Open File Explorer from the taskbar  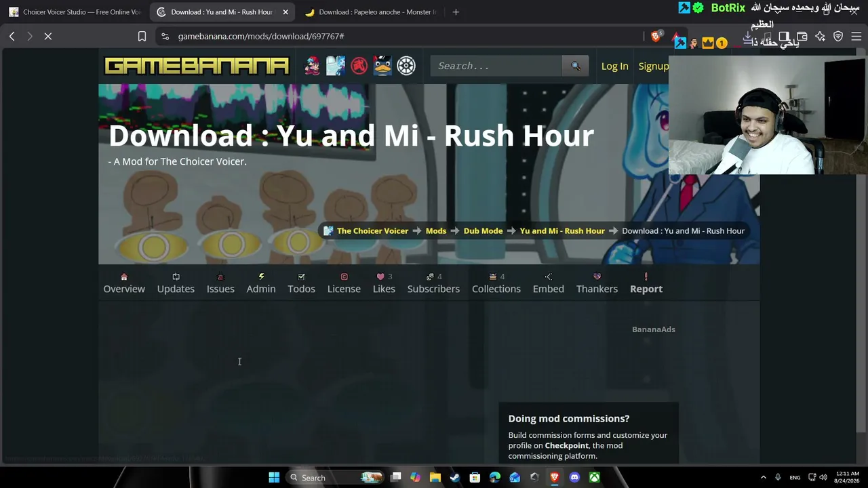click(x=435, y=477)
